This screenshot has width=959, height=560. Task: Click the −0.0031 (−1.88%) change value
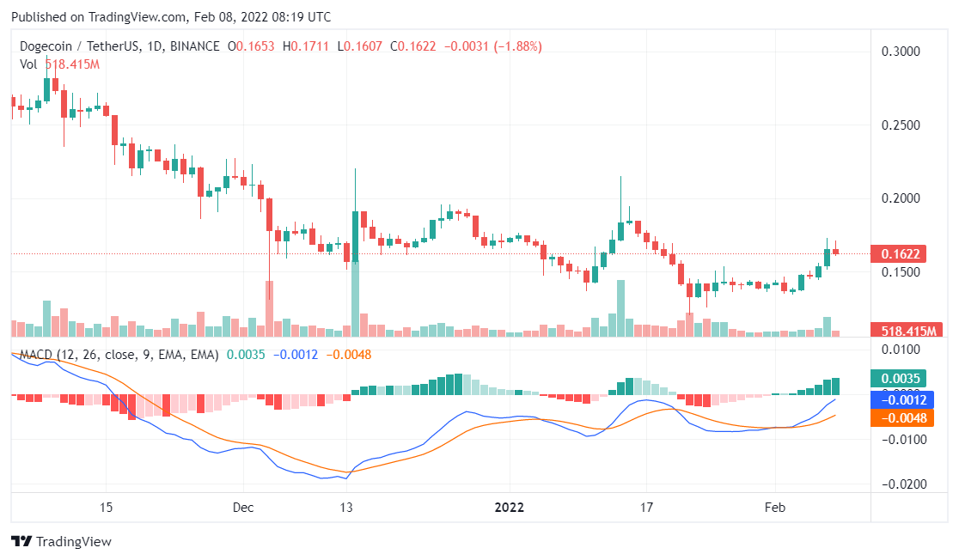pos(492,46)
